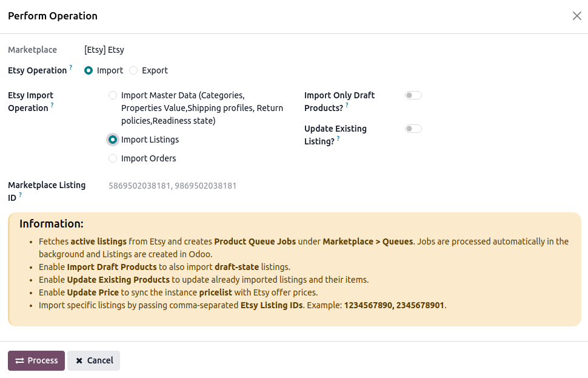The image size is (588, 378).
Task: Click the [Etsy] Etsy marketplace value
Action: point(104,50)
